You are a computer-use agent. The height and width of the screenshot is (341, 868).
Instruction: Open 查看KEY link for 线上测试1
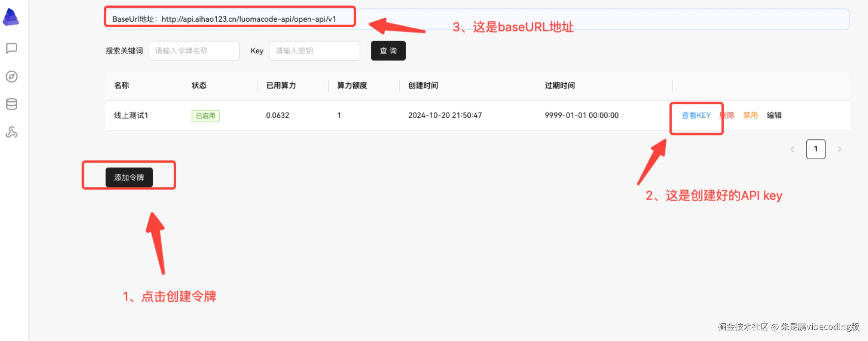[696, 115]
